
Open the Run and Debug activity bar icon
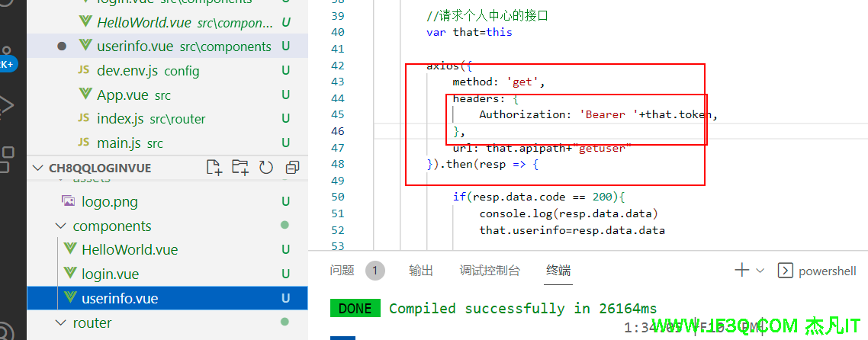point(6,105)
